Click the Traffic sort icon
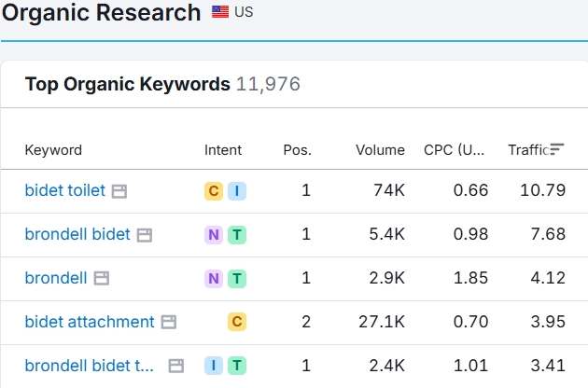The width and height of the screenshot is (588, 388). [557, 149]
